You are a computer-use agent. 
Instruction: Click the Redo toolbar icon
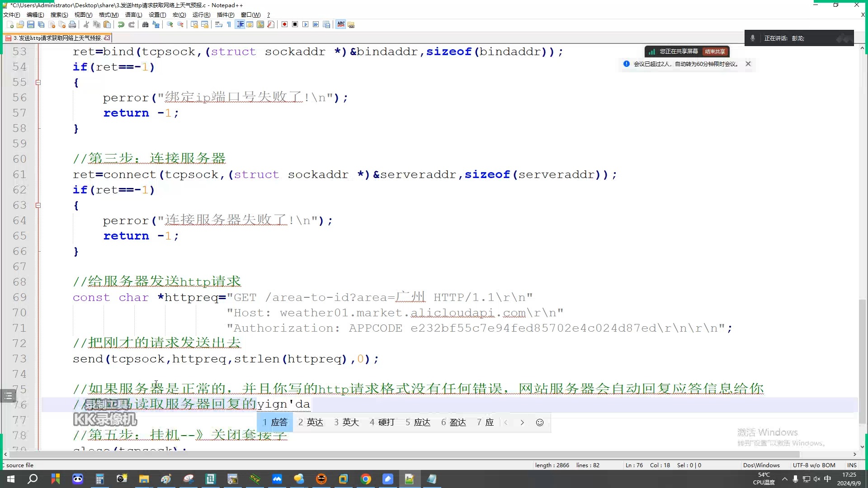click(132, 24)
